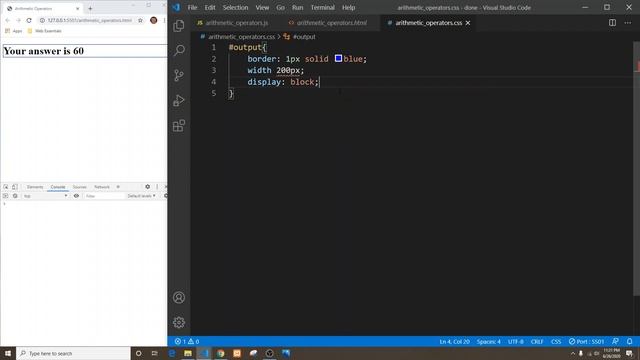Click the taskbar search box
The height and width of the screenshot is (360, 640).
pyautogui.click(x=73, y=353)
